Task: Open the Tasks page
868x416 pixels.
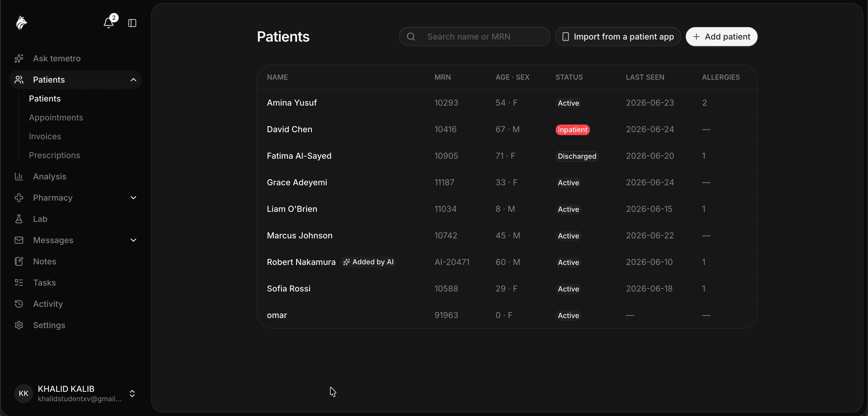Action: [x=76, y=283]
